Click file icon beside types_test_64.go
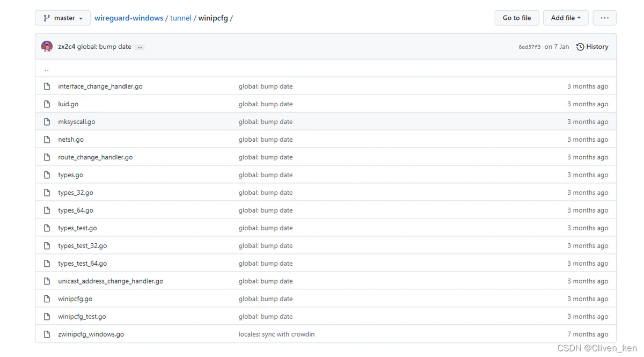This screenshot has height=357, width=644. point(47,264)
